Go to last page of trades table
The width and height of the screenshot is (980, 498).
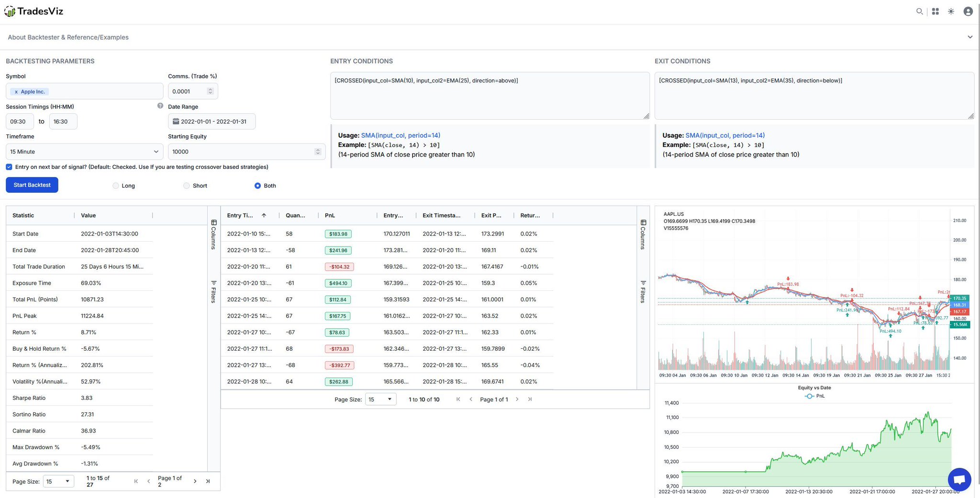(530, 399)
